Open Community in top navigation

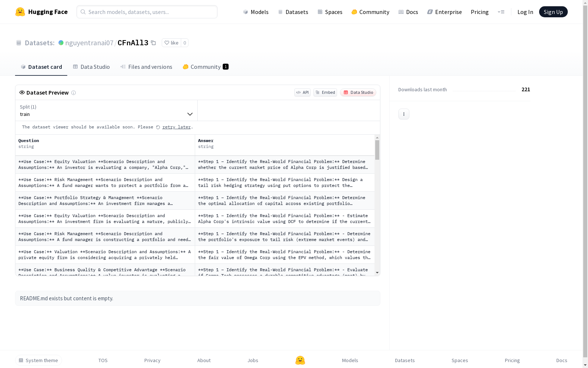click(370, 12)
